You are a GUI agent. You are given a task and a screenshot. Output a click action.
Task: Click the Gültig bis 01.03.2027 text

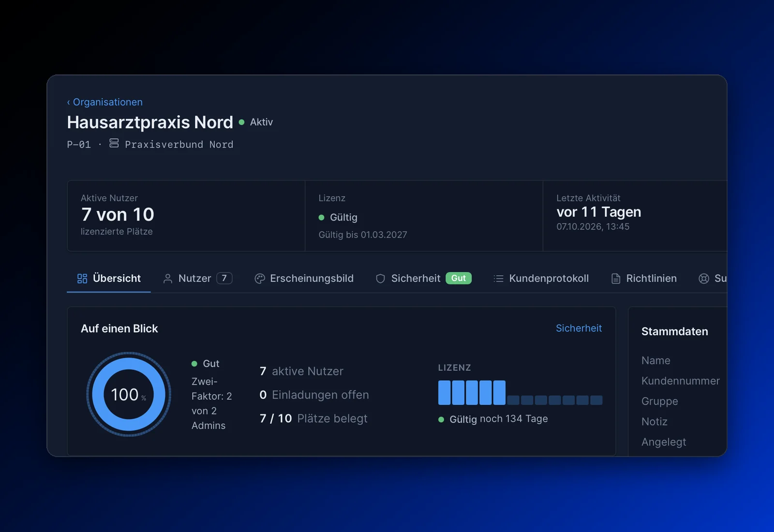click(363, 235)
